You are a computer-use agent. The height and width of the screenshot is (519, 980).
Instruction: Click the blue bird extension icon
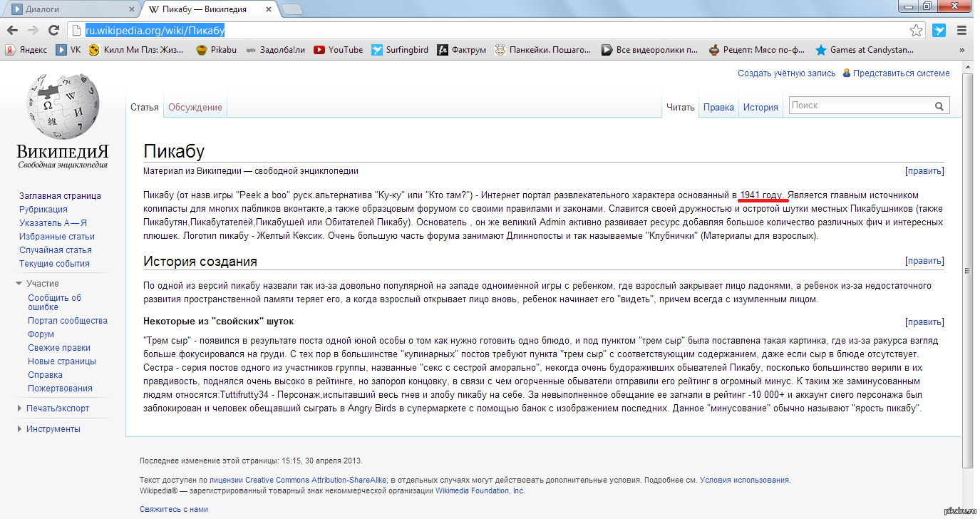point(940,31)
